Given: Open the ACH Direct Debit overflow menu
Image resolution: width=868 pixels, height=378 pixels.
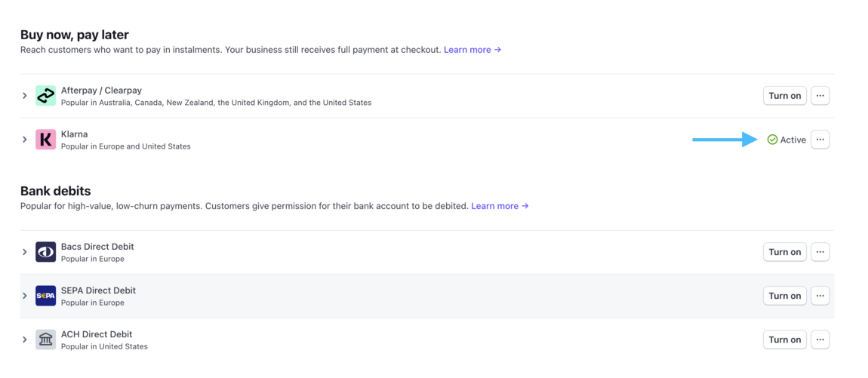Looking at the screenshot, I should coord(820,340).
